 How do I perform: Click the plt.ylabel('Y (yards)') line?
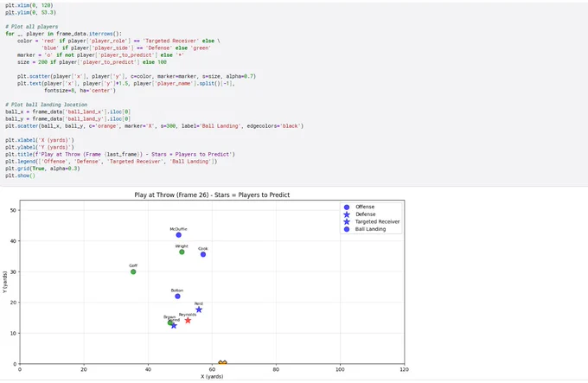40,148
